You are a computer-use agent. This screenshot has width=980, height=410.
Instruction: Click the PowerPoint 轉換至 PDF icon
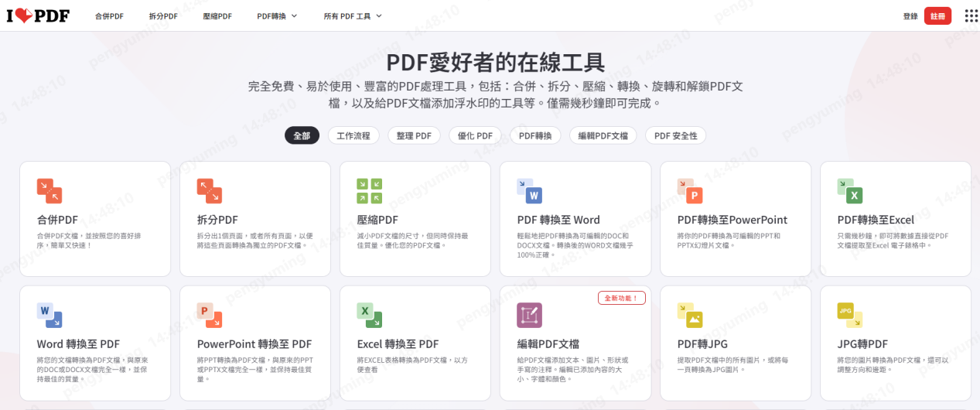tap(209, 315)
